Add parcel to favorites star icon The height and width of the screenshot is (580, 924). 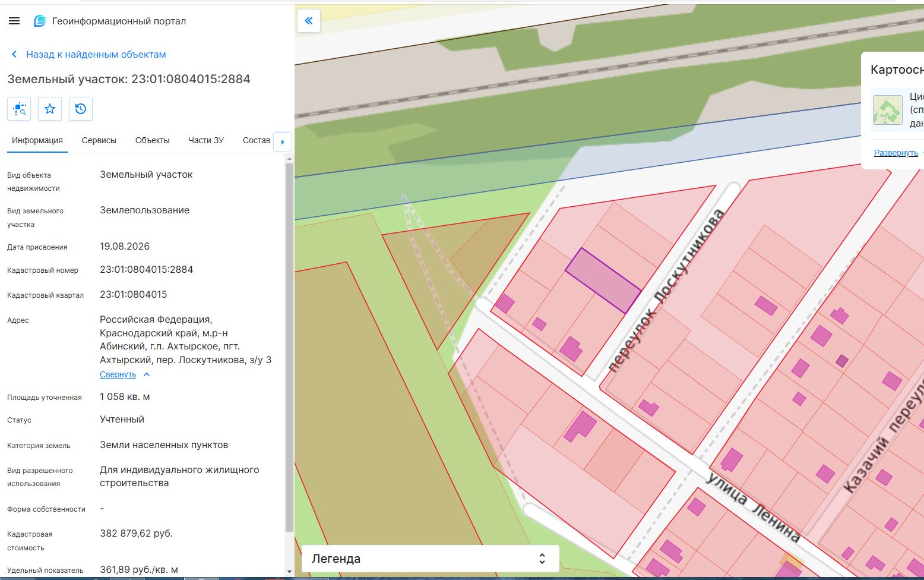click(50, 109)
